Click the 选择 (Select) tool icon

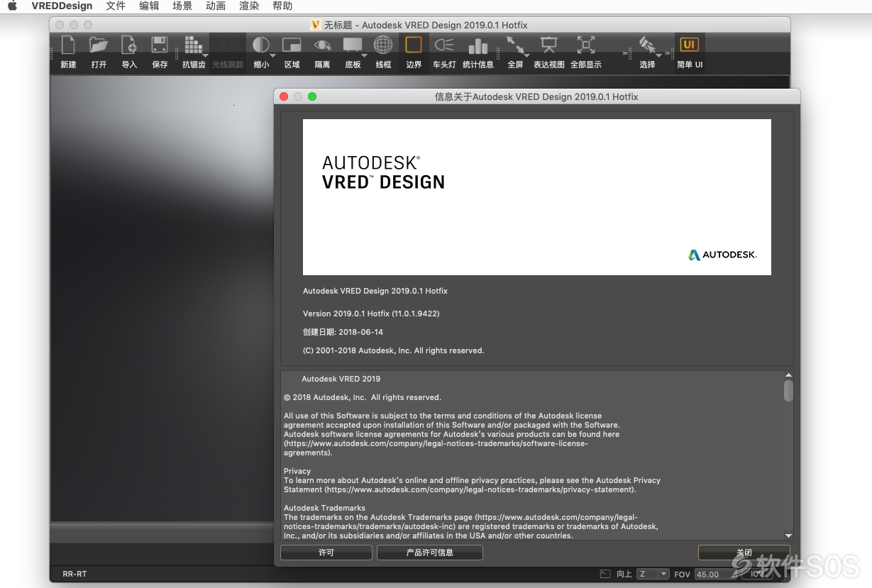point(647,45)
